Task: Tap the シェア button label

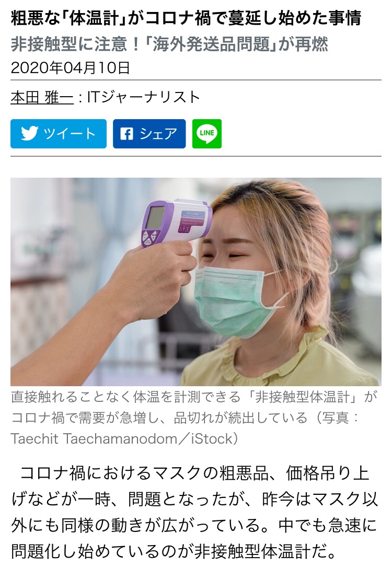Action: tap(158, 134)
